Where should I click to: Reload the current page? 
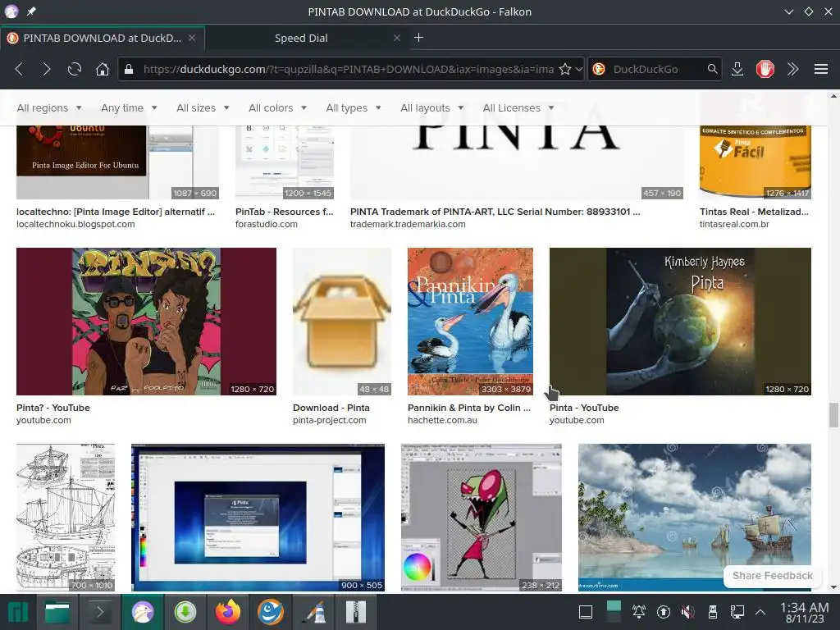75,69
